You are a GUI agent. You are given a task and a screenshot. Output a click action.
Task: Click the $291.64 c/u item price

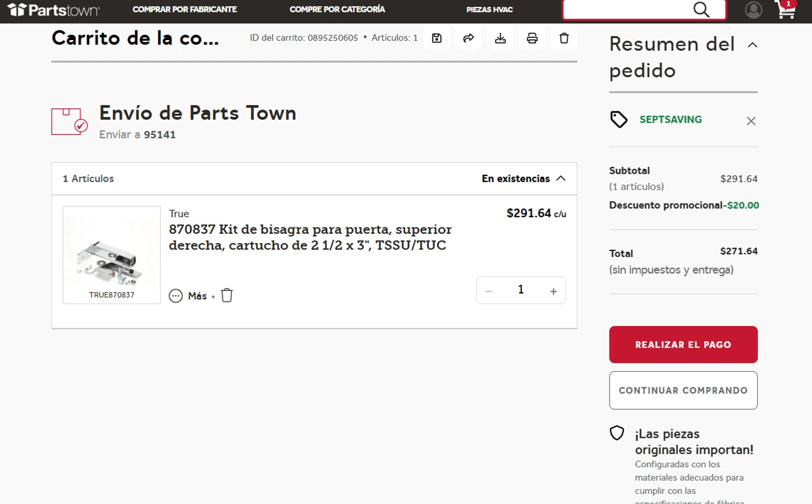point(536,213)
